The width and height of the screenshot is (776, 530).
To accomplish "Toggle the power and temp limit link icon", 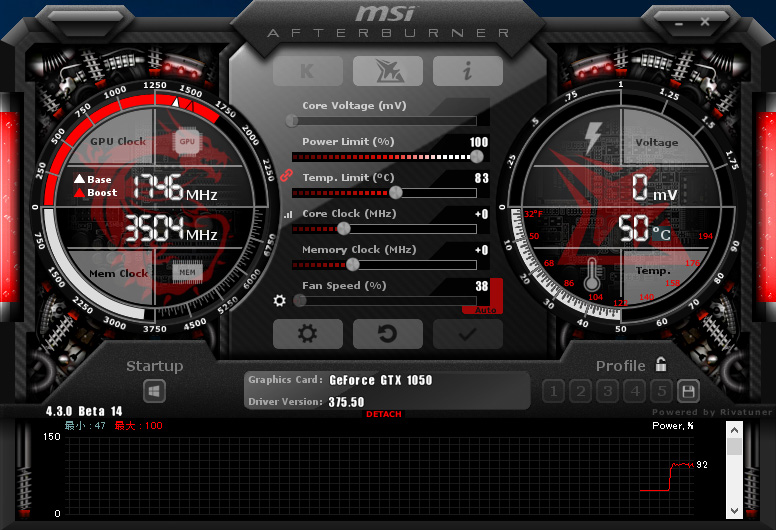I will pyautogui.click(x=285, y=175).
